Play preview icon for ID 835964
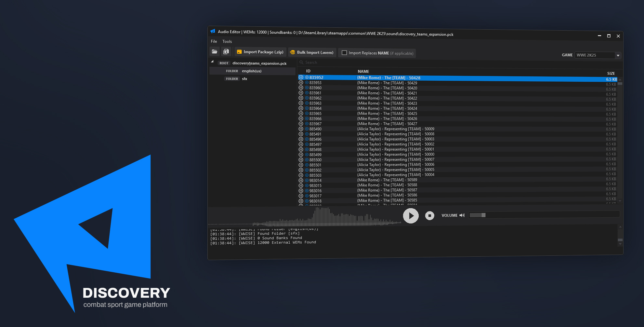This screenshot has height=327, width=644. pyautogui.click(x=307, y=108)
